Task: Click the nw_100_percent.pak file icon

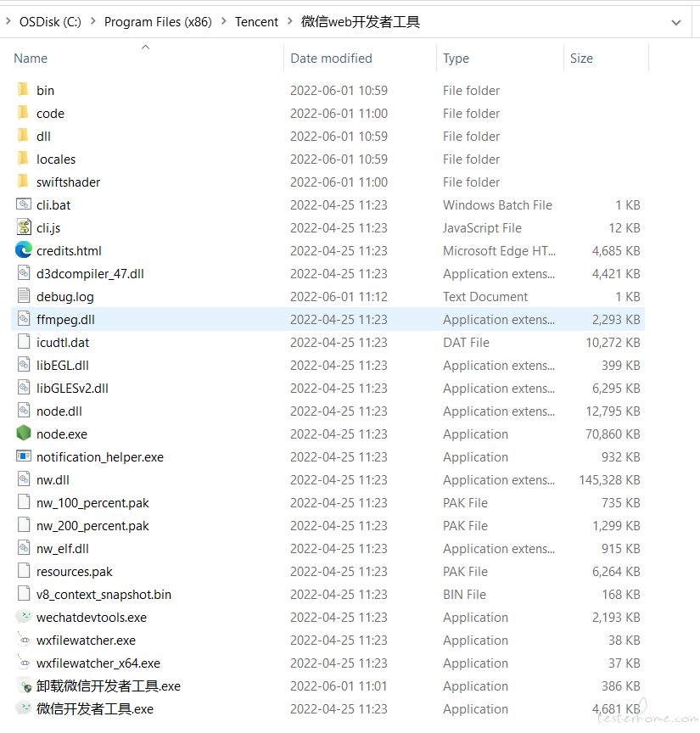Action: pos(24,502)
